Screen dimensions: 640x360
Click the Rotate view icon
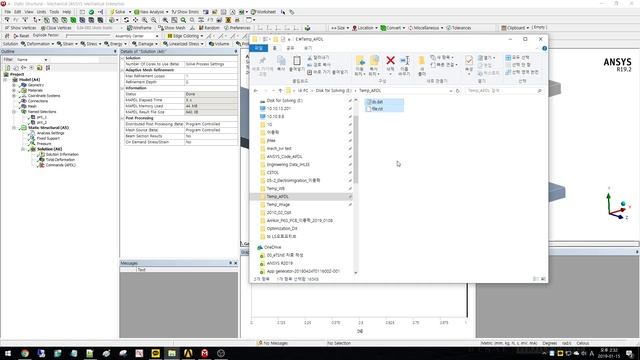click(x=127, y=20)
